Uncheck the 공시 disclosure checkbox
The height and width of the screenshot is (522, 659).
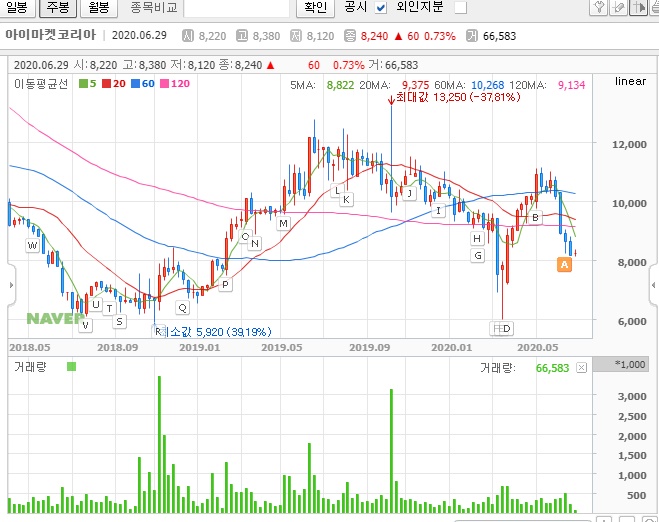(381, 8)
